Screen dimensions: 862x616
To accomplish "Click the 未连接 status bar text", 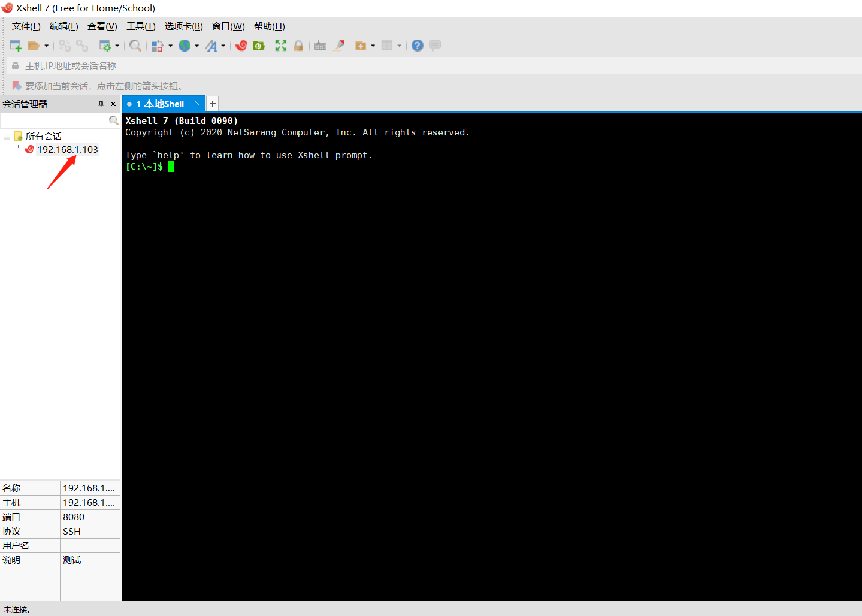I will click(x=17, y=609).
